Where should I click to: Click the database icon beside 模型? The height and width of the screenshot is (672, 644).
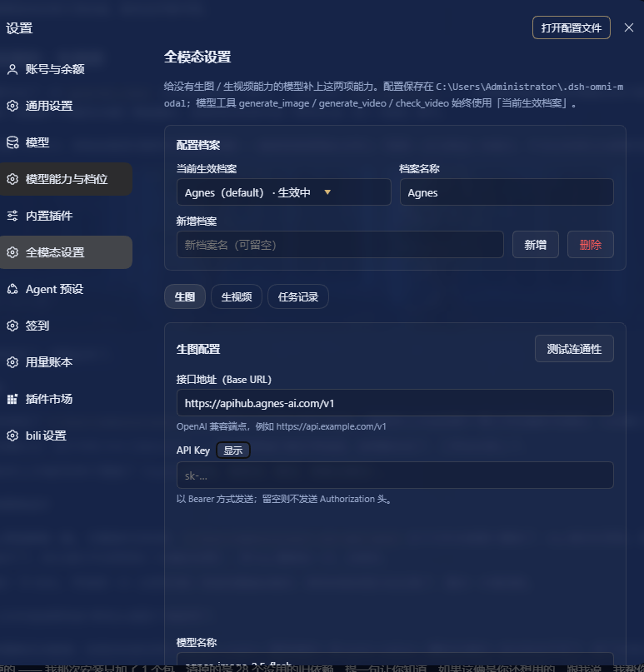12,142
